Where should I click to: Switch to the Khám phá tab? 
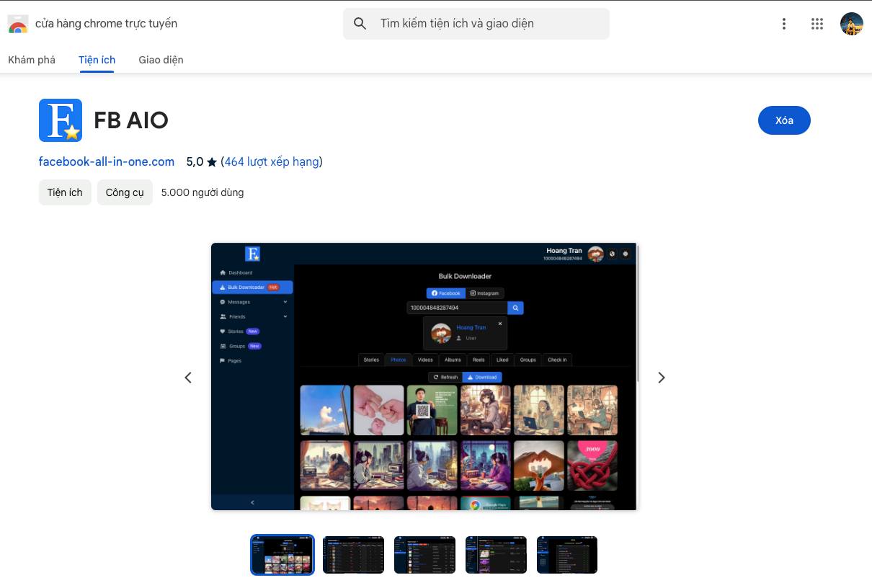pyautogui.click(x=32, y=60)
